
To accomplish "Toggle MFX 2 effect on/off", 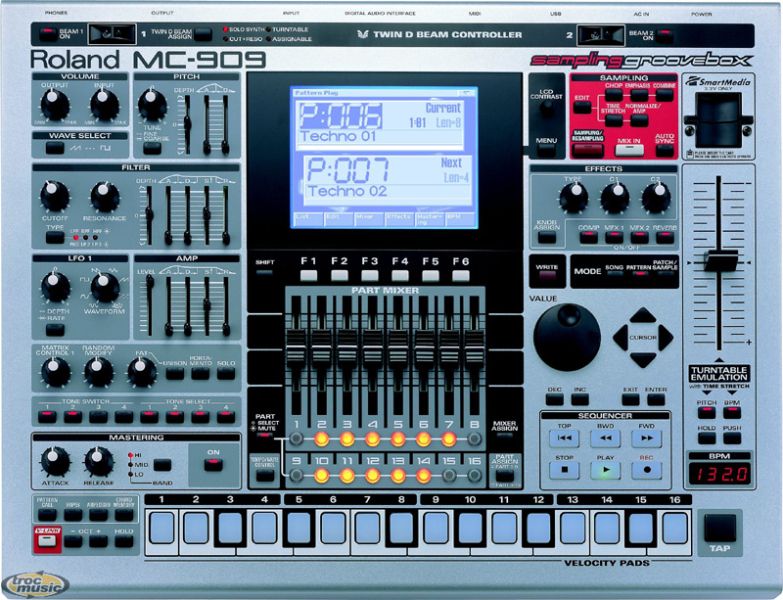I will pyautogui.click(x=639, y=238).
